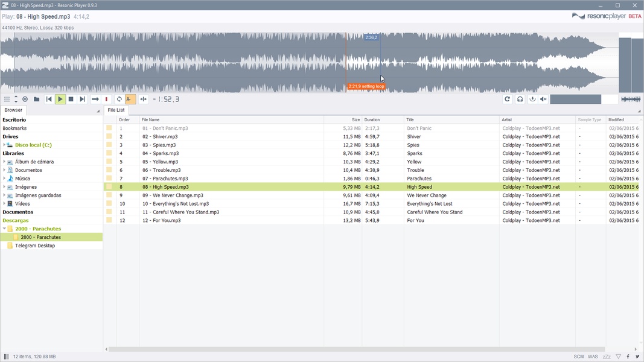Toggle the play-through arrow mode button

[x=95, y=99]
